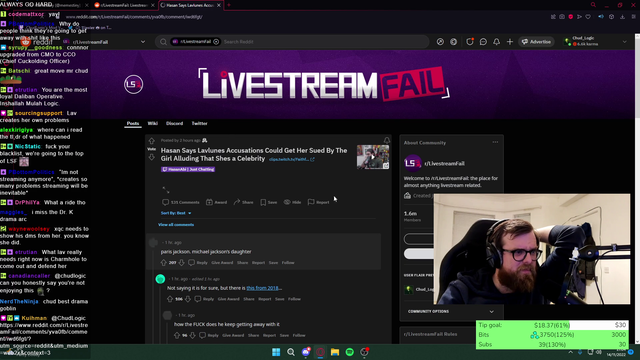
Task: Select the Twitter tab
Action: (x=200, y=123)
